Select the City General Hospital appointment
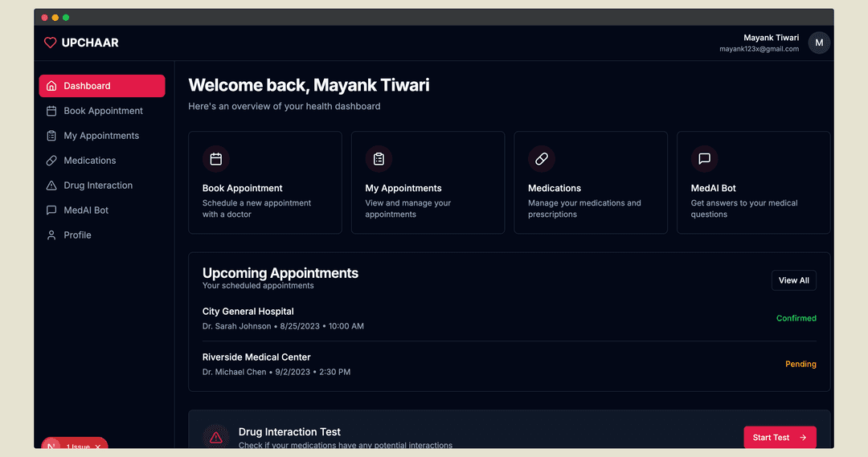868x457 pixels. pyautogui.click(x=248, y=312)
